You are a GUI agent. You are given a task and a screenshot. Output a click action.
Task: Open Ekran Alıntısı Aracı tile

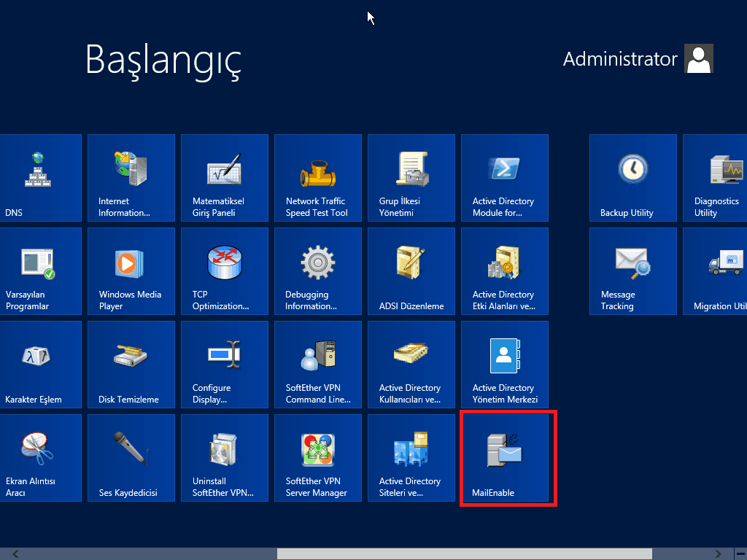[x=38, y=458]
